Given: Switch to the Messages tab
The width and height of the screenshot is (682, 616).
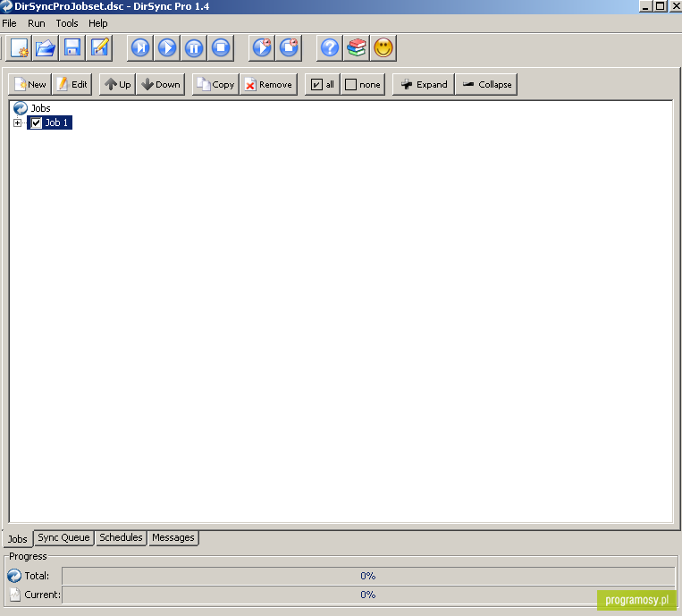Looking at the screenshot, I should 173,537.
